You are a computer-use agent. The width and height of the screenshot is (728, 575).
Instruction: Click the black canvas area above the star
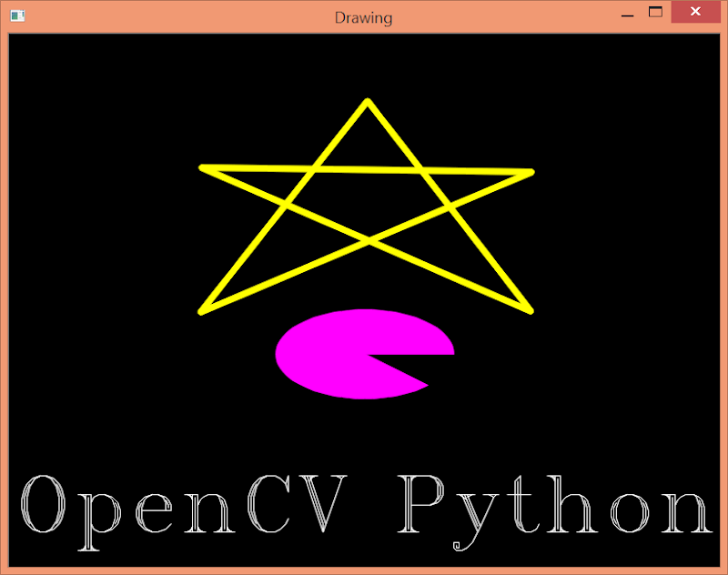(x=364, y=64)
